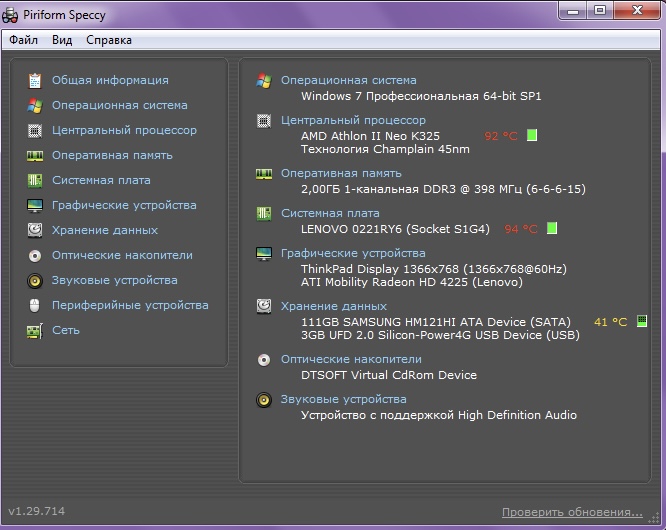
Task: Click the Проверить обновления link
Action: tap(572, 512)
